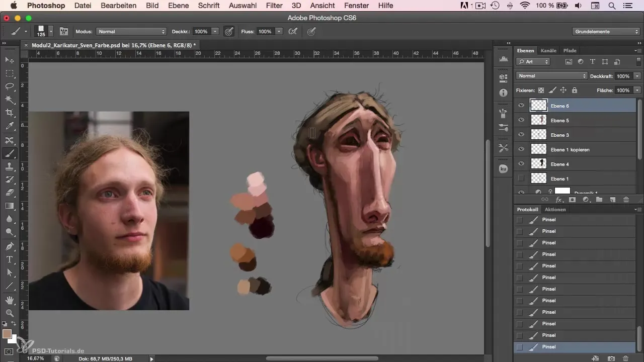Open macOS Spotlight search icon

coord(612,6)
